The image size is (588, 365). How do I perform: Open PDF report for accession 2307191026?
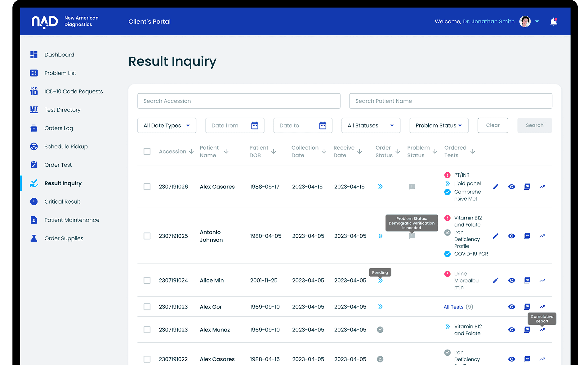527,187
